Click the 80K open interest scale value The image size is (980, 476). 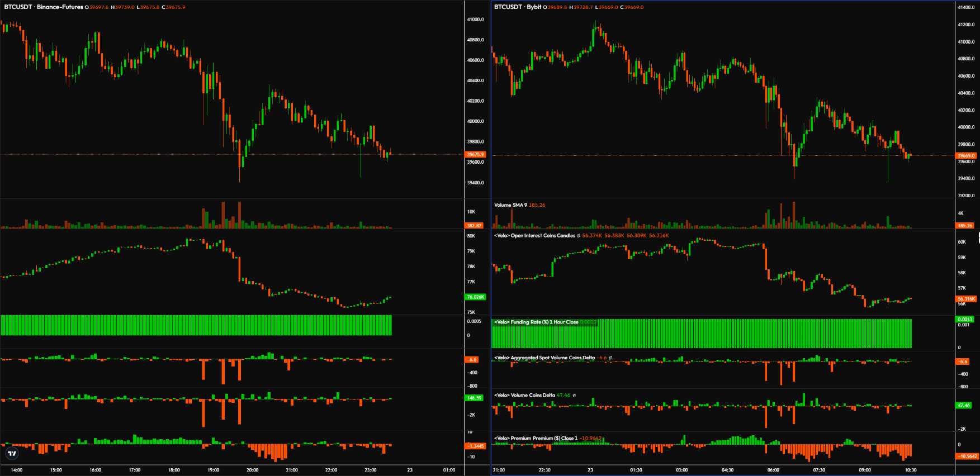[471, 236]
